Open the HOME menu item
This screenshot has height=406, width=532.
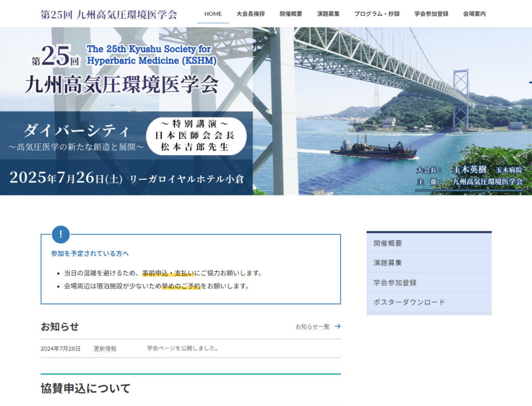pyautogui.click(x=213, y=14)
